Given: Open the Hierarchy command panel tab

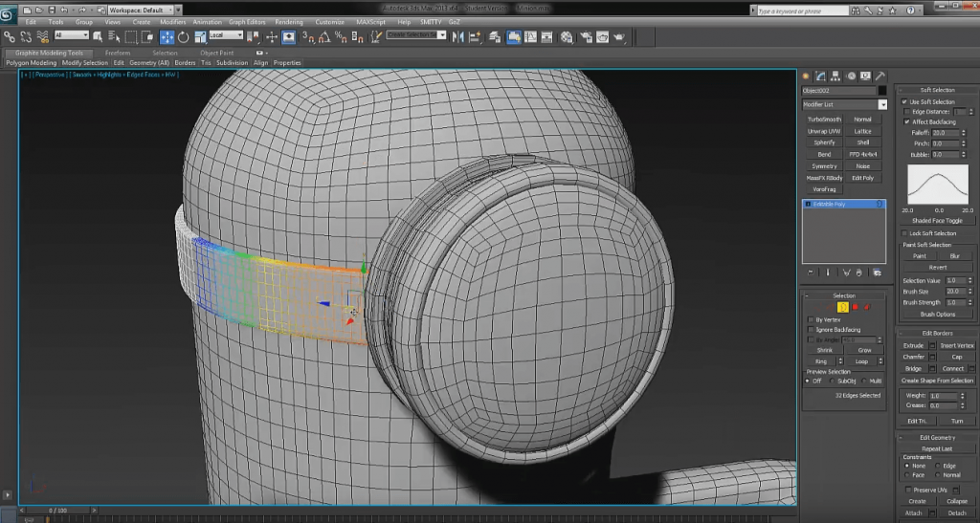Looking at the screenshot, I should (835, 76).
